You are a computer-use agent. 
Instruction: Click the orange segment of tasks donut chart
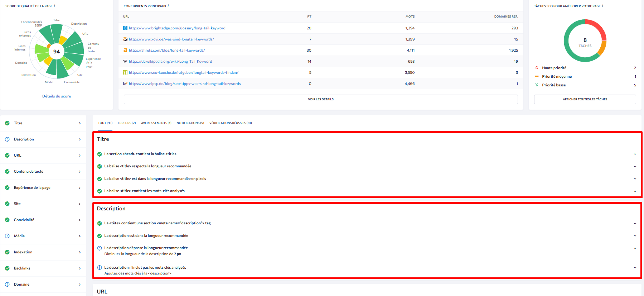(602, 48)
